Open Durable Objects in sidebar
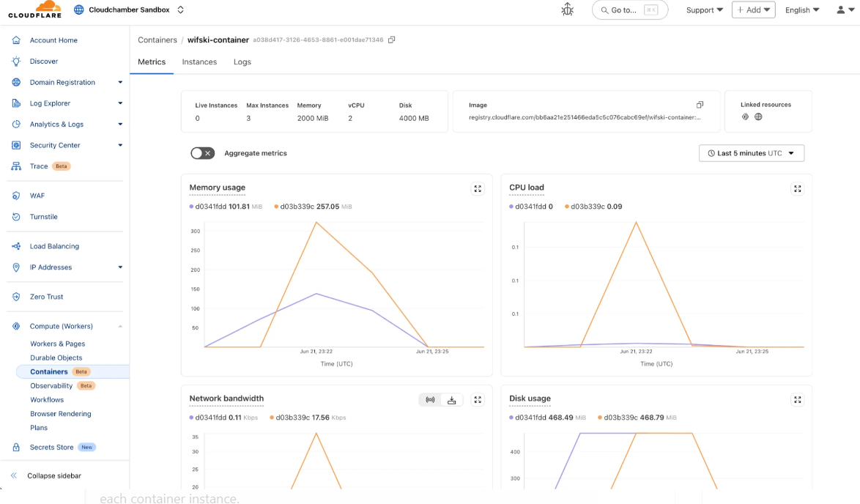The height and width of the screenshot is (504, 860). pos(56,357)
